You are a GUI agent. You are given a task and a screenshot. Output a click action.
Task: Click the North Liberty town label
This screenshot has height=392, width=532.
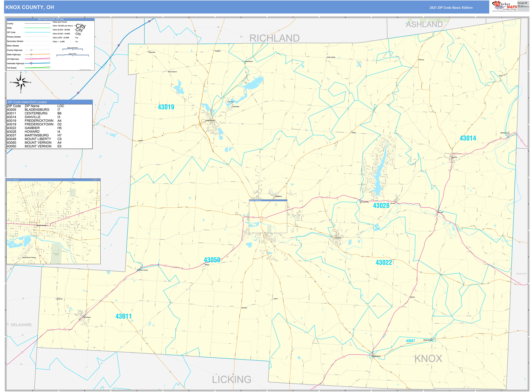coord(331,57)
